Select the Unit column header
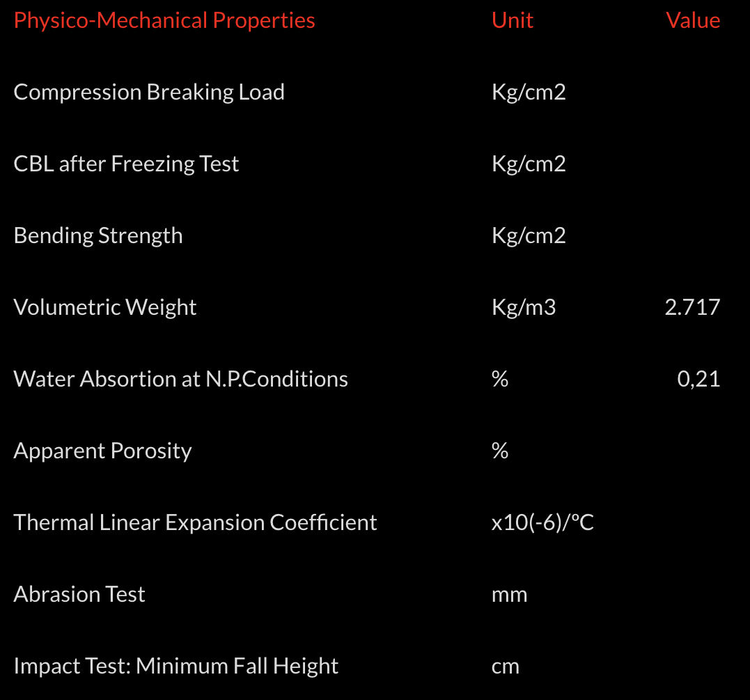Viewport: 750px width, 700px height. point(512,20)
